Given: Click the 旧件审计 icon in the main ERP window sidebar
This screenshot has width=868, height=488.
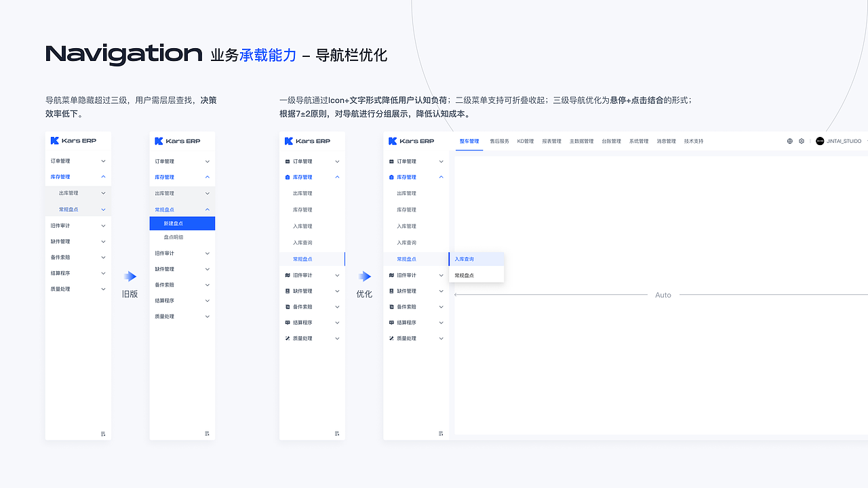Looking at the screenshot, I should point(391,275).
